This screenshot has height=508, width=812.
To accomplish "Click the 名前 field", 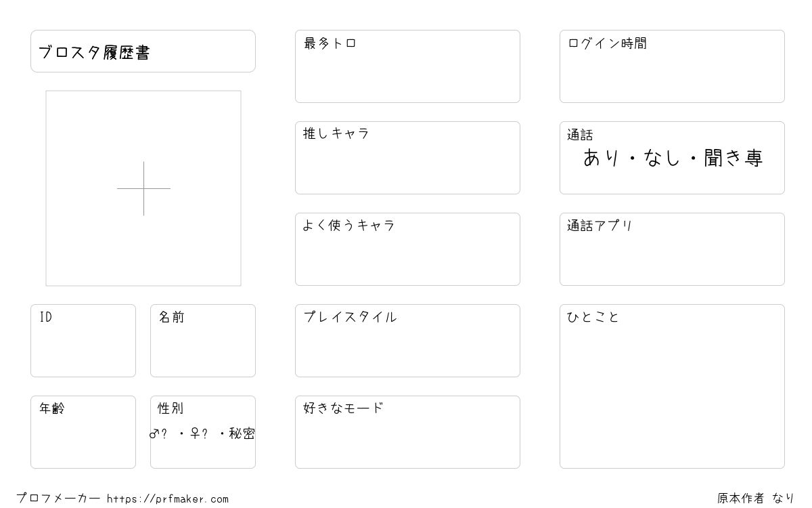I will [x=203, y=341].
